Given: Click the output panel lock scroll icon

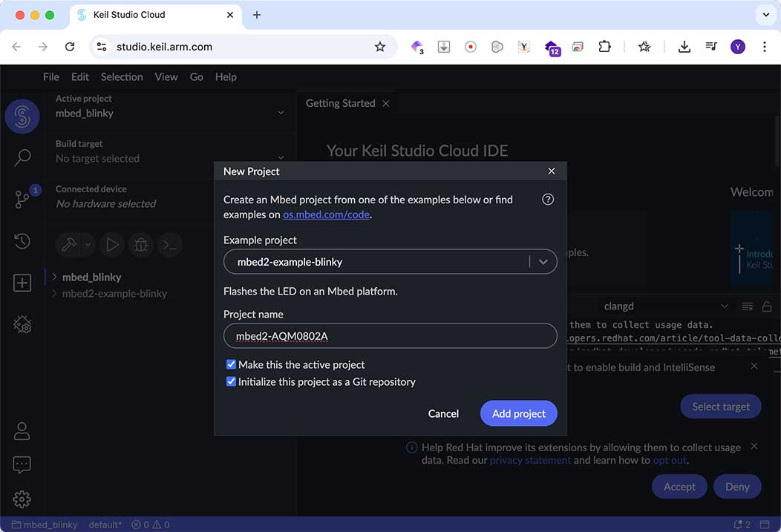Looking at the screenshot, I should click(767, 306).
